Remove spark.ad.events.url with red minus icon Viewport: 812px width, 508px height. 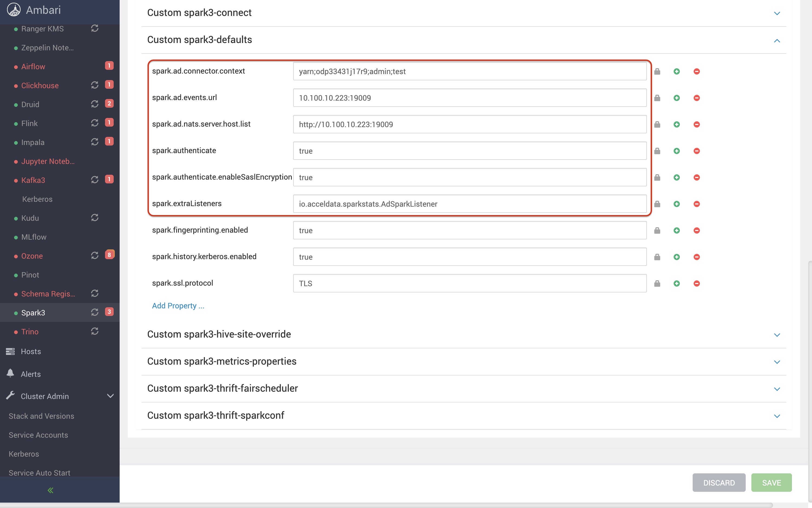pos(697,98)
